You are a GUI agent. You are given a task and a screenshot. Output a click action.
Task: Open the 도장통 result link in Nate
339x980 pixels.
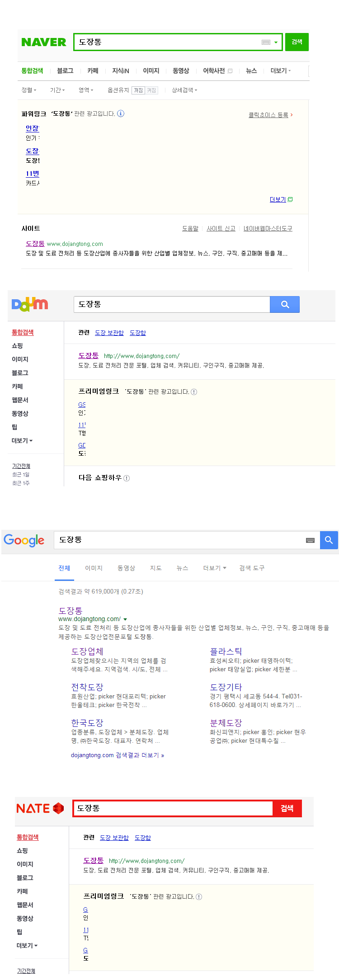click(94, 861)
